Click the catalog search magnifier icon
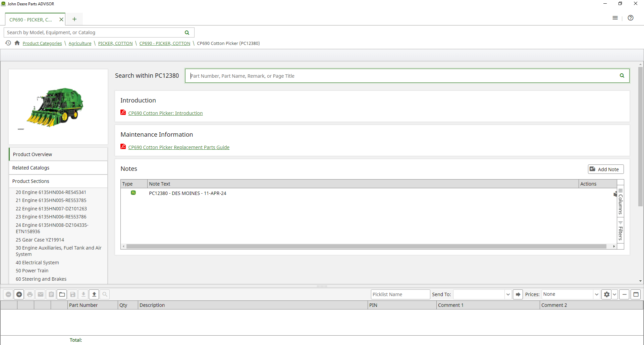644x345 pixels. [622, 76]
